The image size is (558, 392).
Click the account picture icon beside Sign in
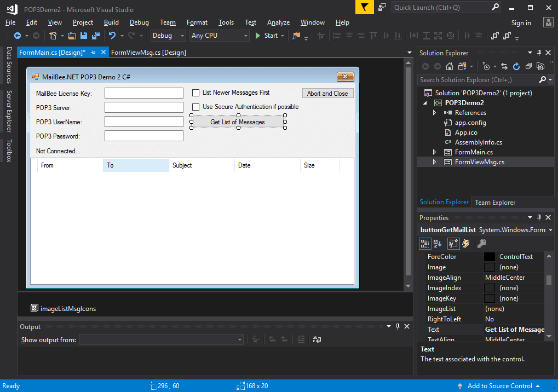click(x=548, y=22)
